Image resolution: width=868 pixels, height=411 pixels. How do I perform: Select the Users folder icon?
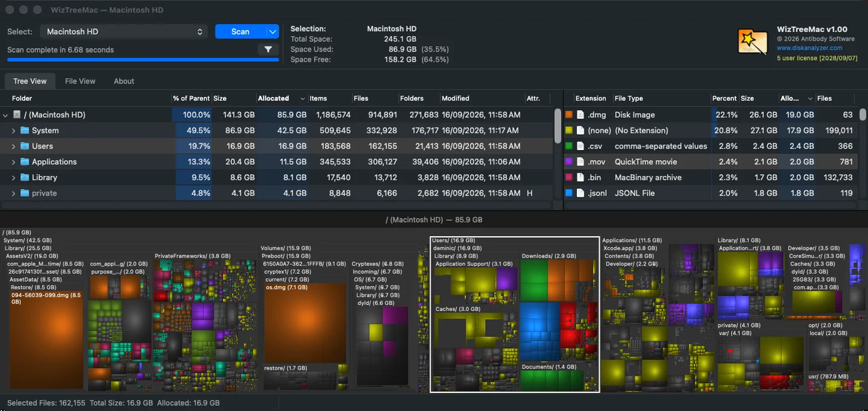(25, 146)
